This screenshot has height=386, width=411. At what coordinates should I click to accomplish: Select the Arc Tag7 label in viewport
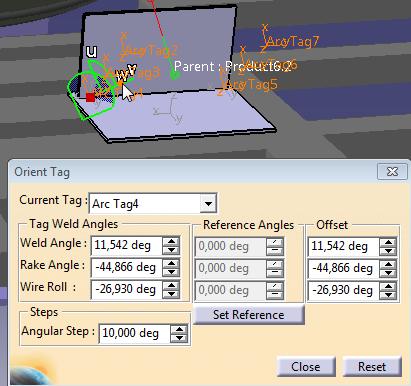293,42
